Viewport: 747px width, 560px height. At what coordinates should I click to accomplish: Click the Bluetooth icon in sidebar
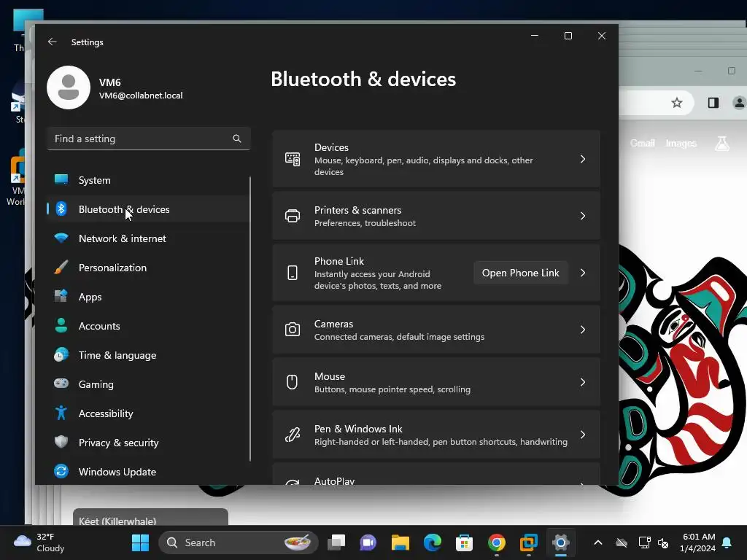point(61,209)
